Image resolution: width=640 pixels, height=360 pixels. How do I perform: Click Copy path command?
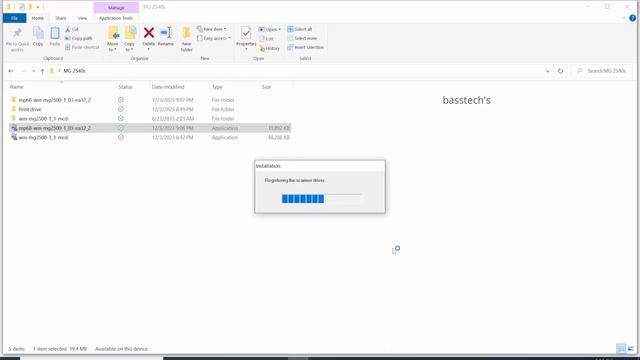coord(79,38)
